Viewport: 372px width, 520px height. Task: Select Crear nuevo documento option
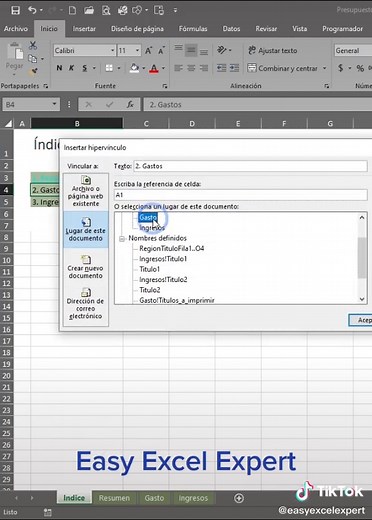pyautogui.click(x=86, y=267)
